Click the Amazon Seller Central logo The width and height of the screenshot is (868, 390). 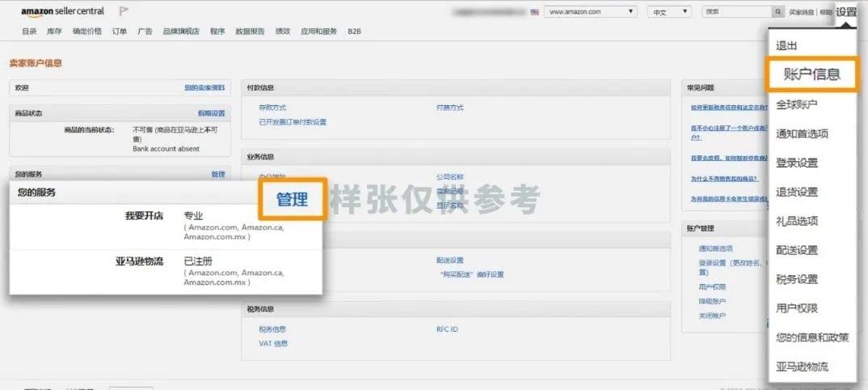point(62,11)
